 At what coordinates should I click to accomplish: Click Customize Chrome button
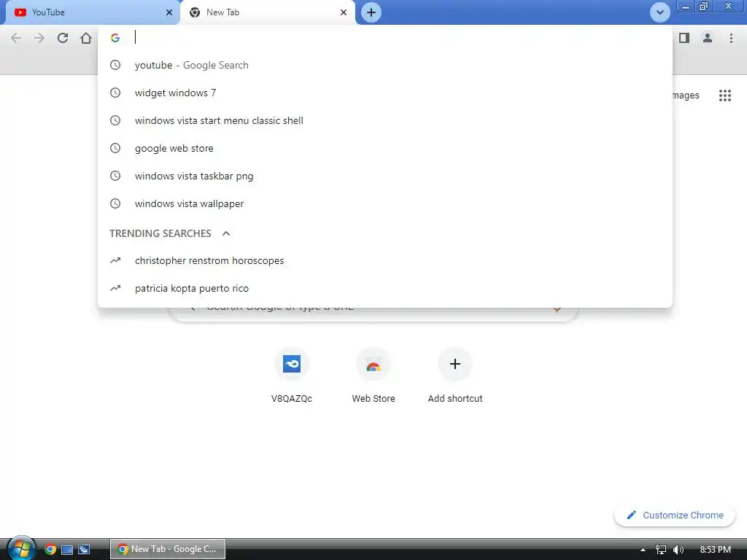tap(675, 516)
